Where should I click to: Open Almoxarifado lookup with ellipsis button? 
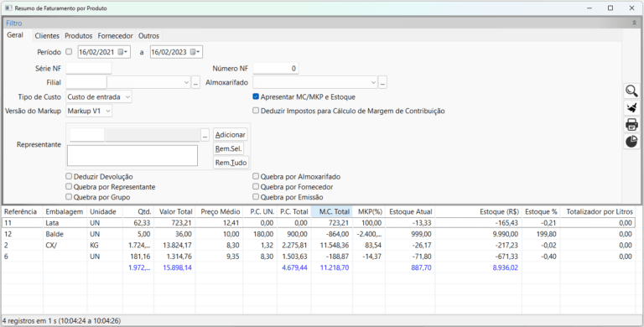[x=382, y=82]
